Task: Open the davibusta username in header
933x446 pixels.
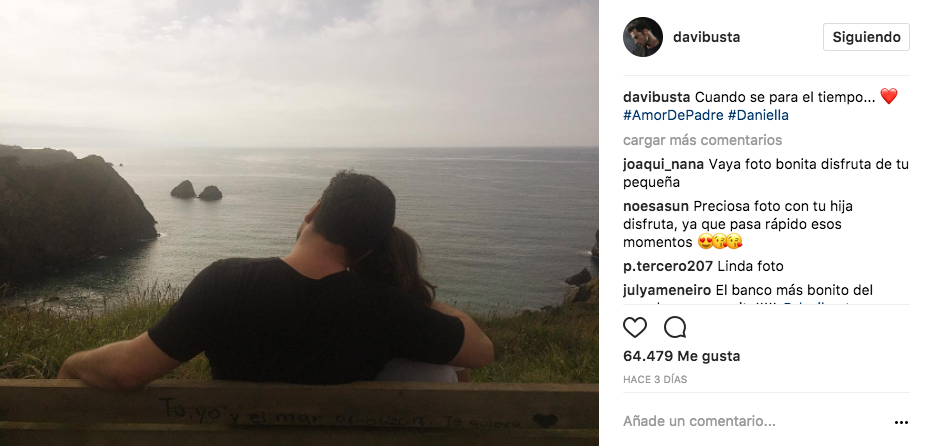Action: click(706, 37)
